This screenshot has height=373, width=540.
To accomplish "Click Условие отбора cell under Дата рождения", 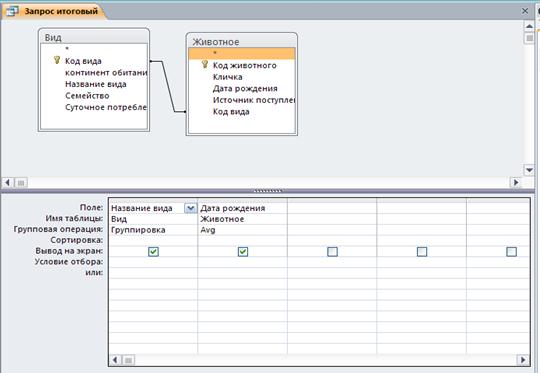I will pyautogui.click(x=242, y=262).
